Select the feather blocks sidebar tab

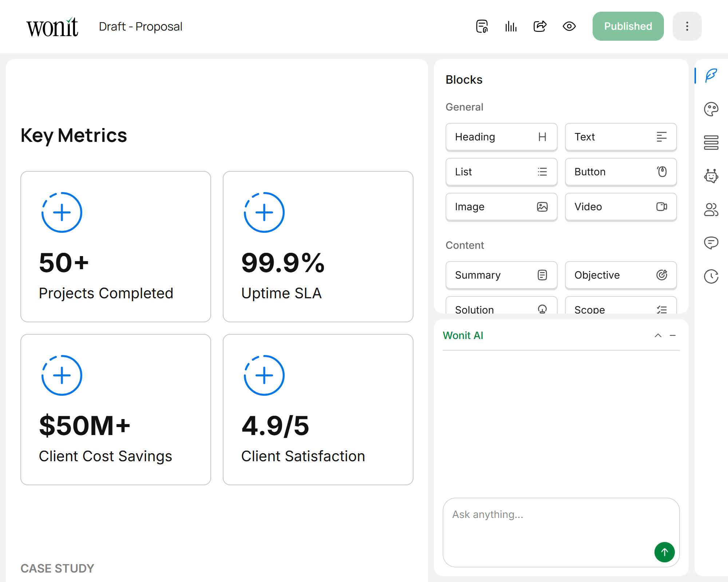(x=711, y=75)
